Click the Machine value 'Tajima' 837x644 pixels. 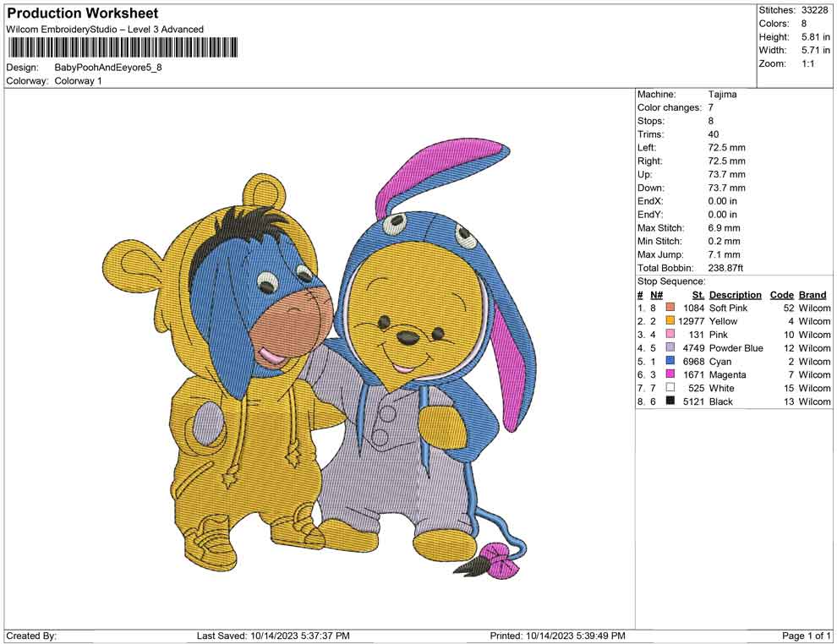coord(722,95)
